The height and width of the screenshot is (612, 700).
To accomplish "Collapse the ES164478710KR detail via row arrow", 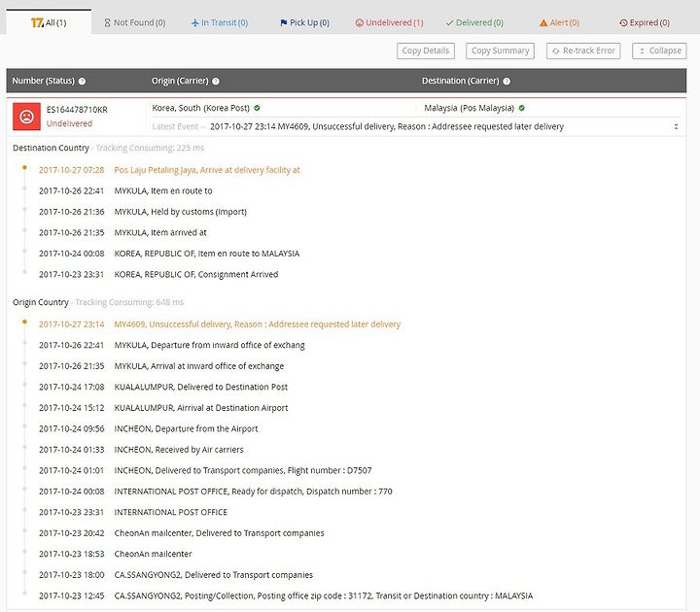I will coord(676,126).
